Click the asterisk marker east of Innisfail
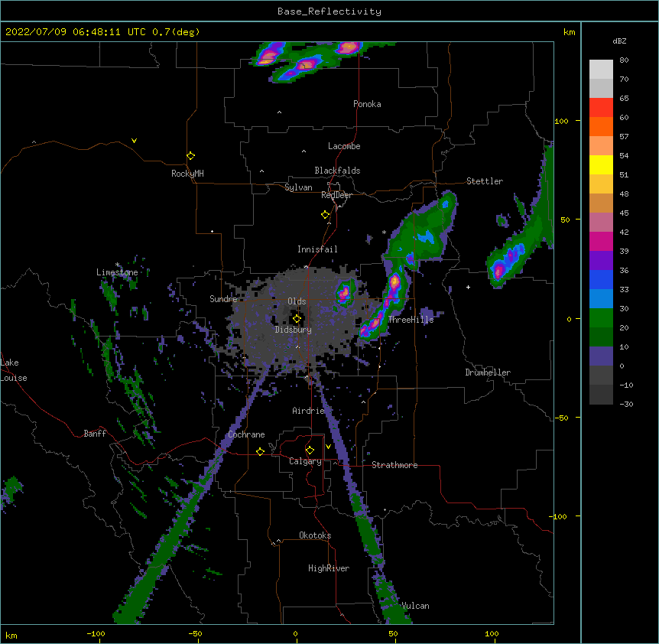 point(384,233)
